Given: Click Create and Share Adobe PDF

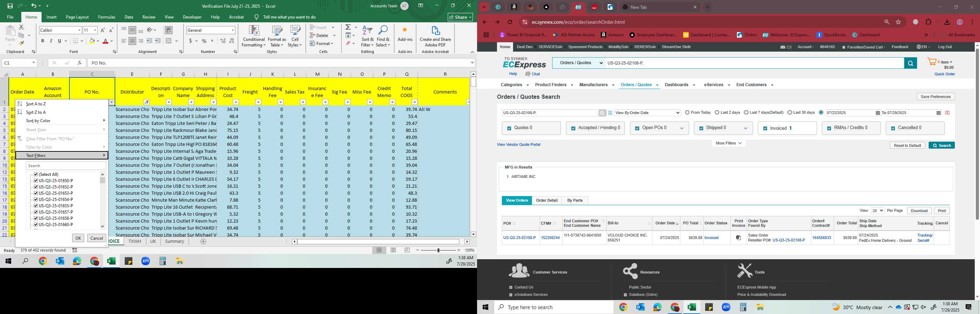Looking at the screenshot, I should [435, 37].
